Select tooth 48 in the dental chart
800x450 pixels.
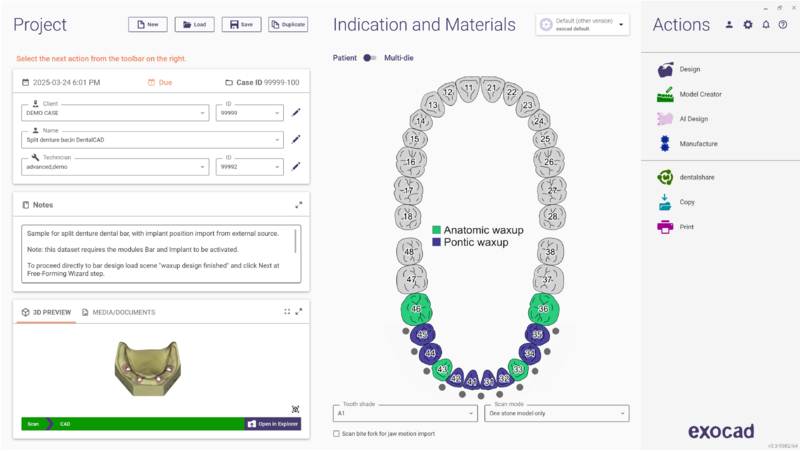[409, 251]
